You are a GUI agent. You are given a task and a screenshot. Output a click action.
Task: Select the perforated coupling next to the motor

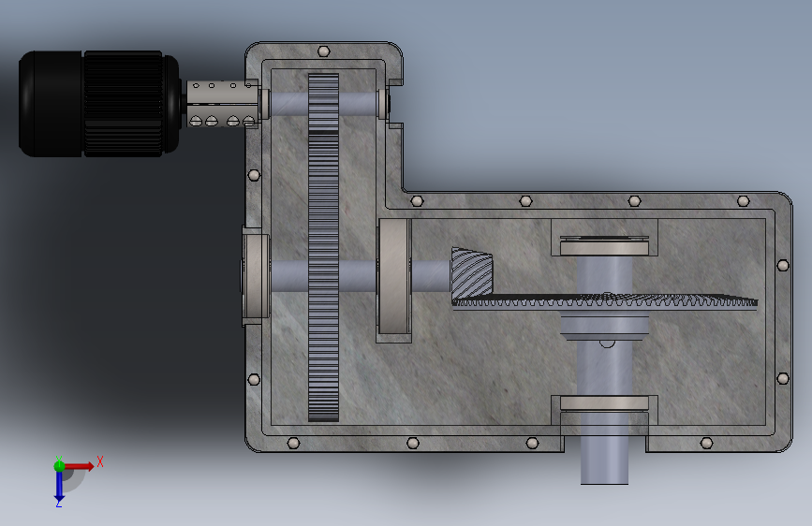[x=222, y=104]
